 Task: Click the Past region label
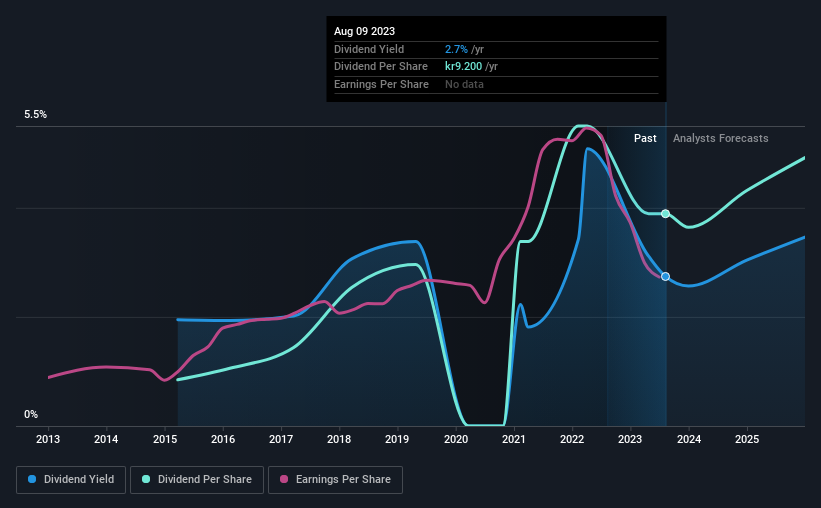tap(645, 138)
